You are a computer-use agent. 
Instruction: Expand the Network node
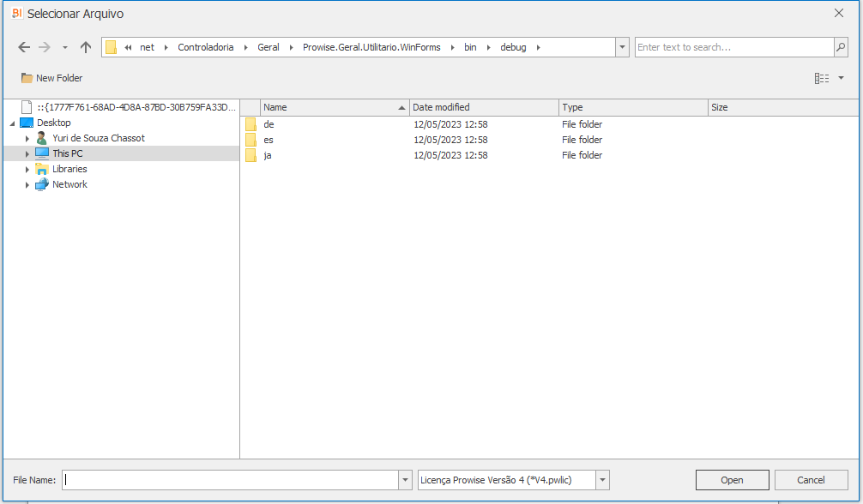tap(27, 185)
